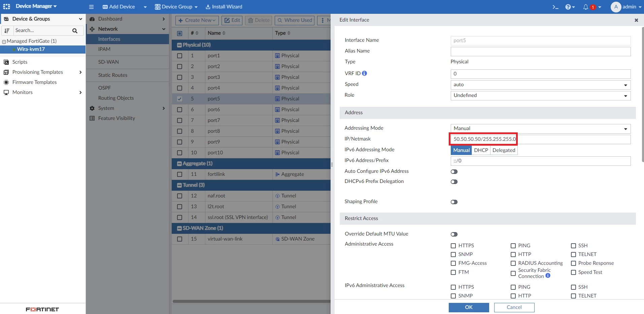Enable SSH administrative access checkbox

point(574,246)
